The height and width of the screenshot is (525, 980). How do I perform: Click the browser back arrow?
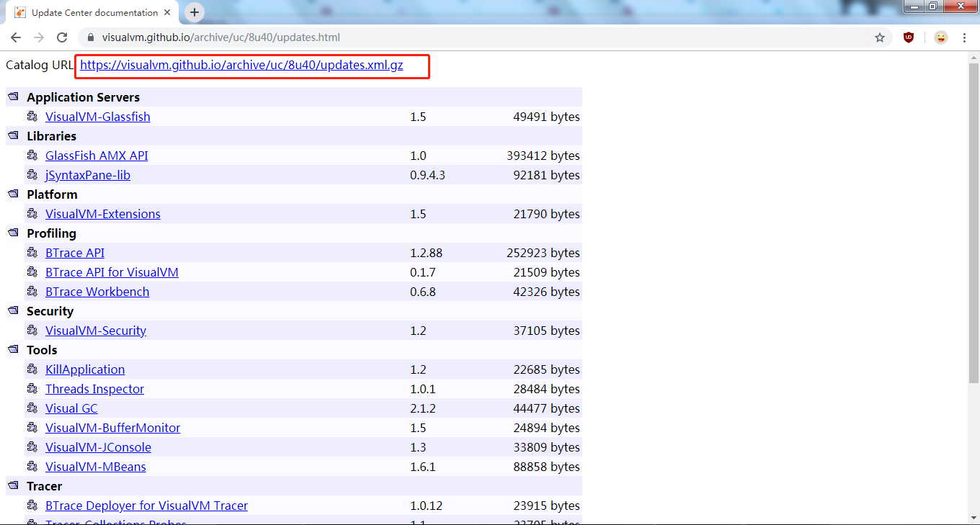point(16,37)
